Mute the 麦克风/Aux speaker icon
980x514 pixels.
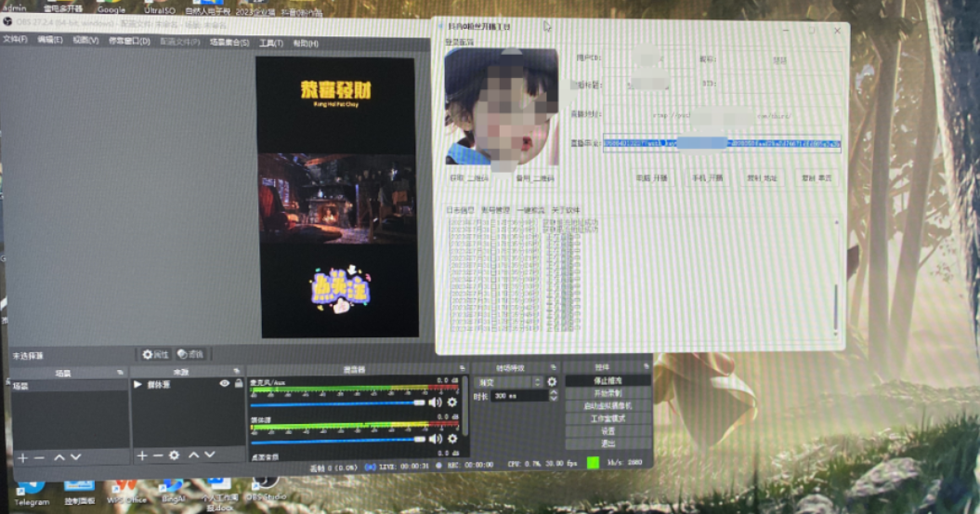pos(435,402)
